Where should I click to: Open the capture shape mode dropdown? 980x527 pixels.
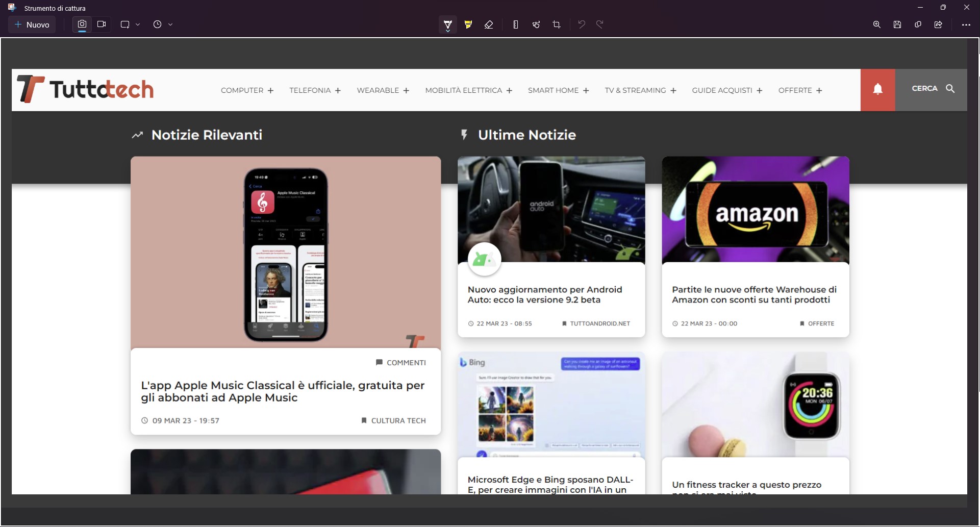(x=130, y=24)
